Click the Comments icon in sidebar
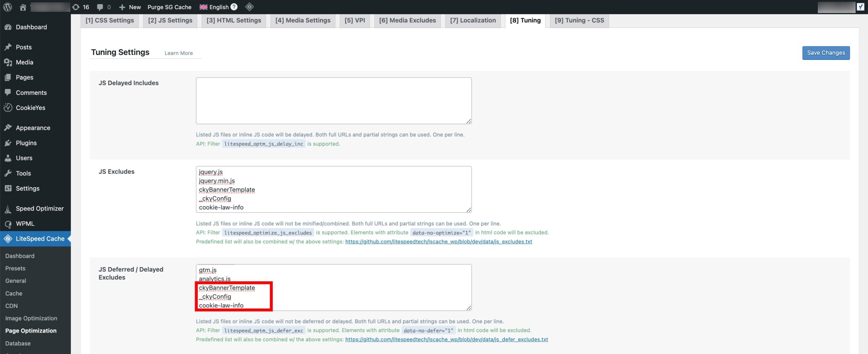868x354 pixels. coord(8,92)
